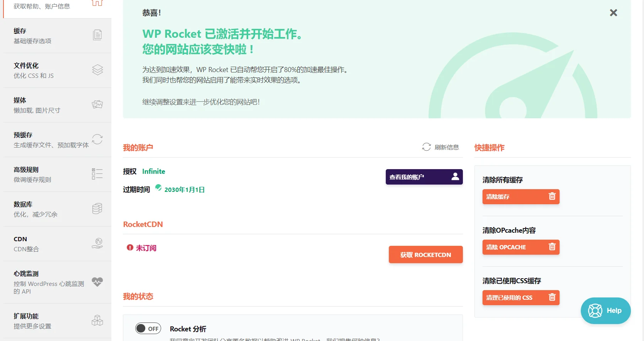Click the 高级规则 list icon
644x341 pixels.
tap(97, 174)
